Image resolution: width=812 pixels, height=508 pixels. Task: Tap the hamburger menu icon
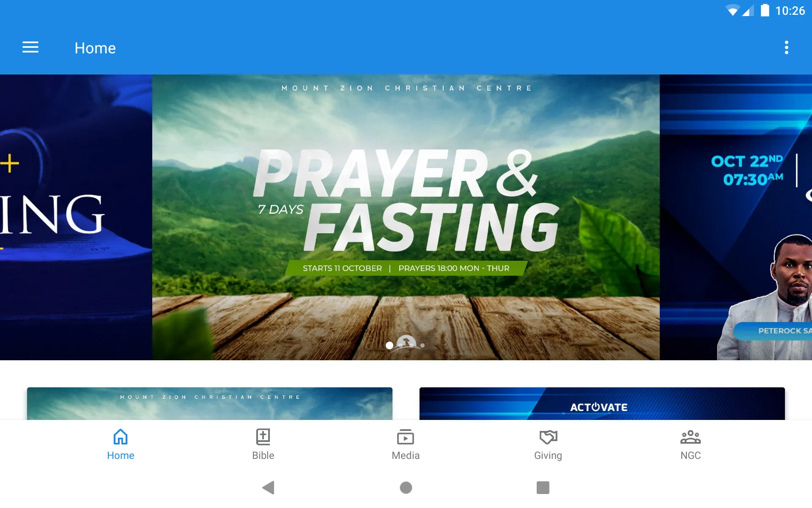tap(30, 48)
